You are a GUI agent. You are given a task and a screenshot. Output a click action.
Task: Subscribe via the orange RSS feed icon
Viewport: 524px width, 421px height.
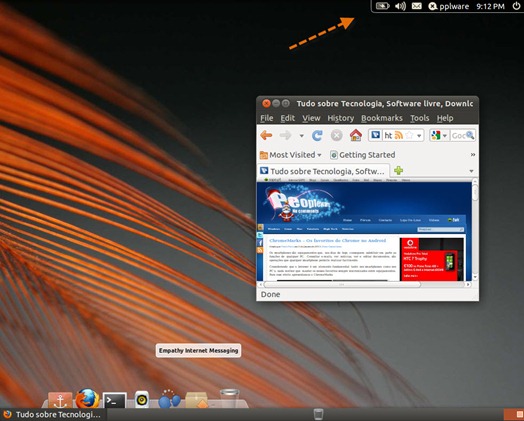[x=399, y=135]
